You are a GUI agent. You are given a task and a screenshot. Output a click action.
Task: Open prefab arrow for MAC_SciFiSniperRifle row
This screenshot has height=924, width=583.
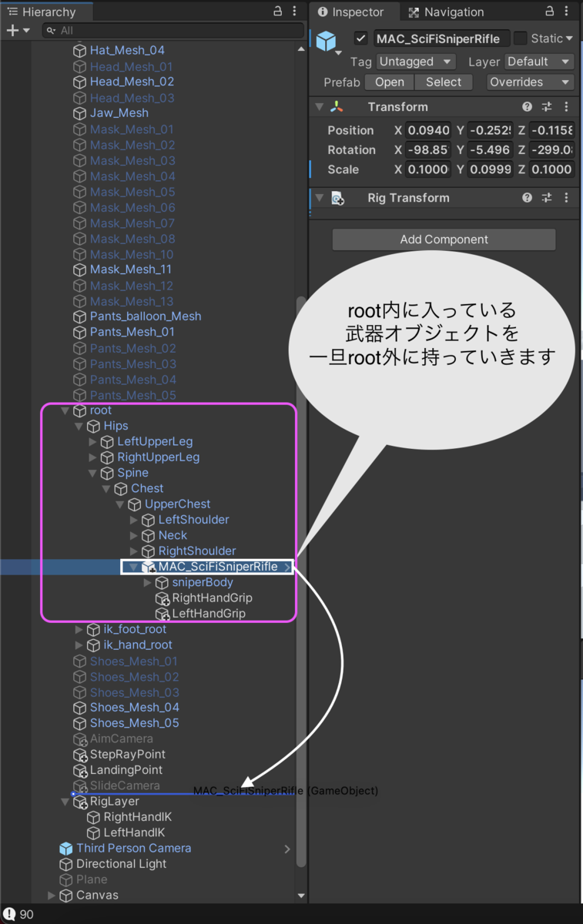(287, 567)
